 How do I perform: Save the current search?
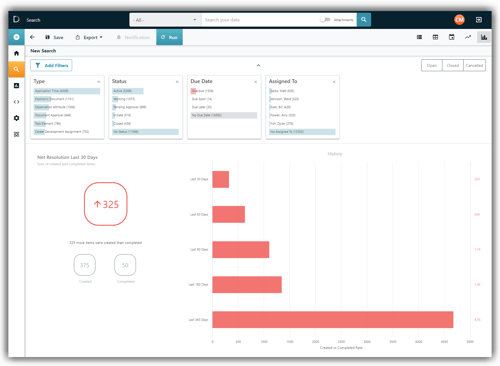click(54, 37)
